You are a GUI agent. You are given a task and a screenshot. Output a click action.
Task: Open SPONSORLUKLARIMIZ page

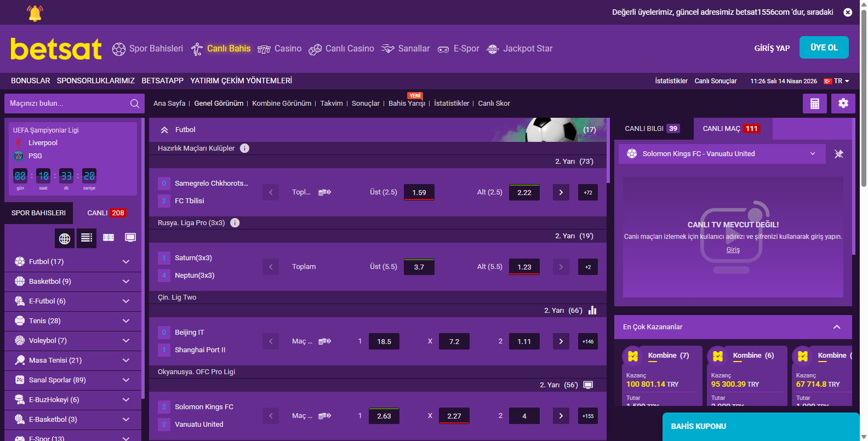point(96,81)
